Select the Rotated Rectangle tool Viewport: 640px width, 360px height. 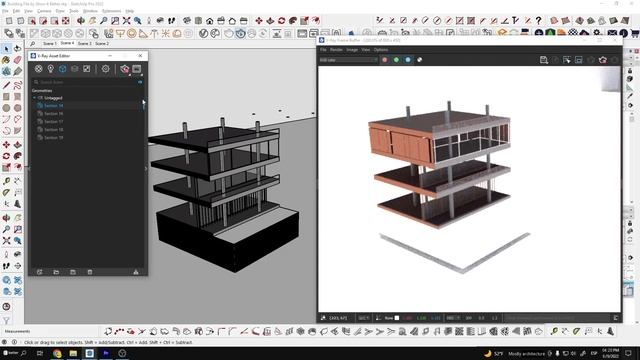18,97
